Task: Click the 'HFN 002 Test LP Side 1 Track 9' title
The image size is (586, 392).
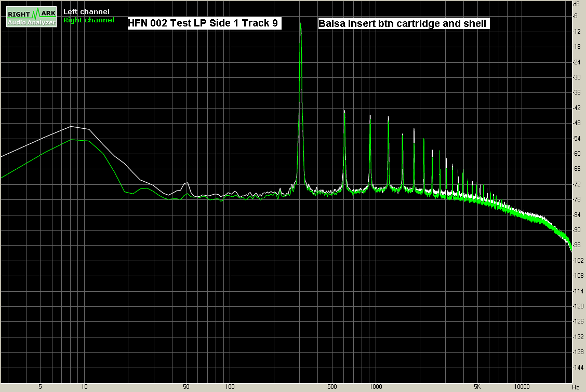Action: (x=203, y=23)
